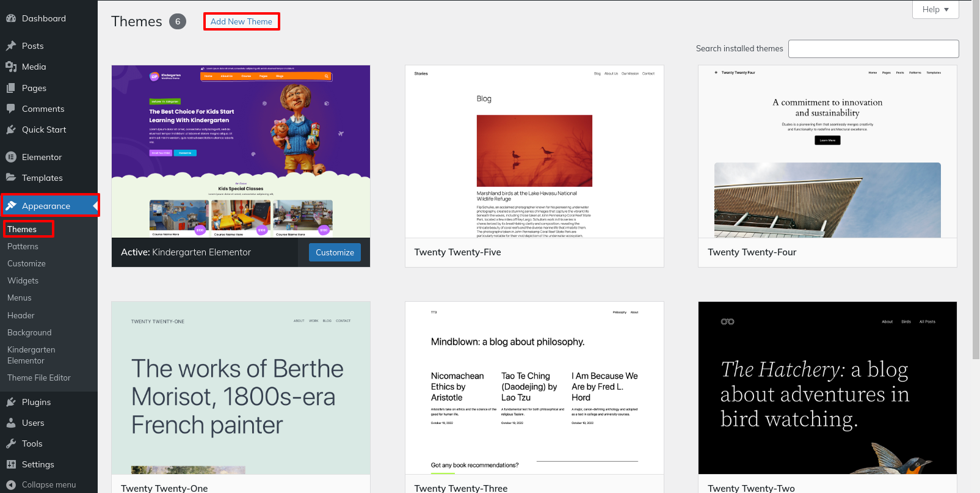Click the Twenty Twenty-Four theme name

752,252
